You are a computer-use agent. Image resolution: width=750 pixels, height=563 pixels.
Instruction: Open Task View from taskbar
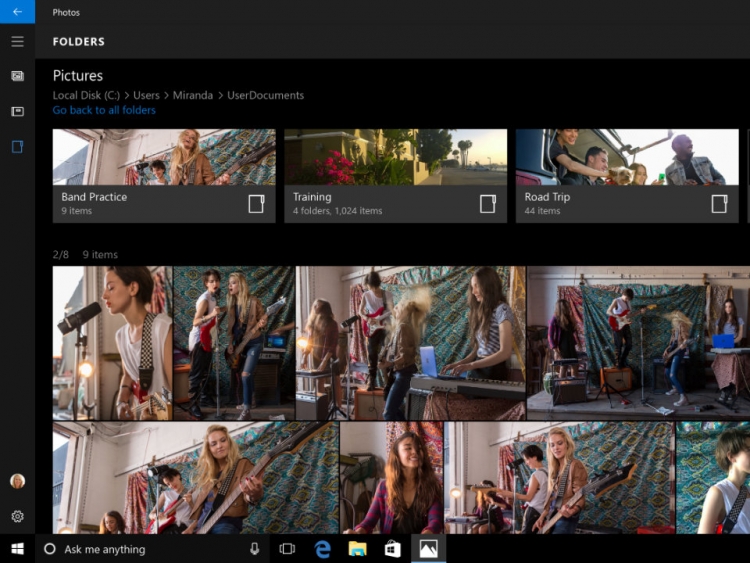(x=287, y=549)
